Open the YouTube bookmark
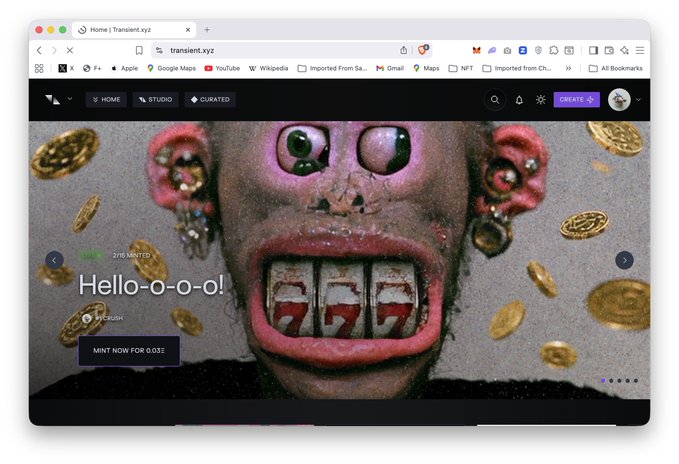The height and width of the screenshot is (464, 679). pyautogui.click(x=222, y=68)
